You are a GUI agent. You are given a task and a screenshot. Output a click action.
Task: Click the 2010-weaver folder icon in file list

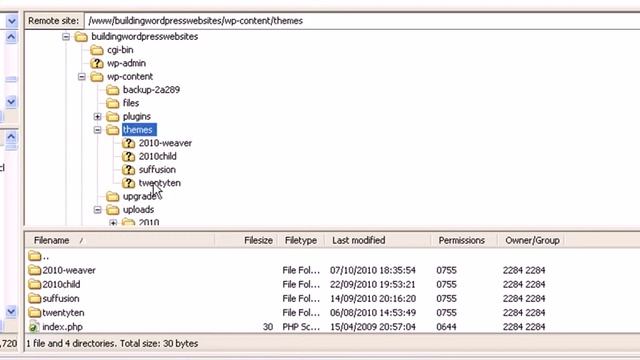pyautogui.click(x=35, y=270)
